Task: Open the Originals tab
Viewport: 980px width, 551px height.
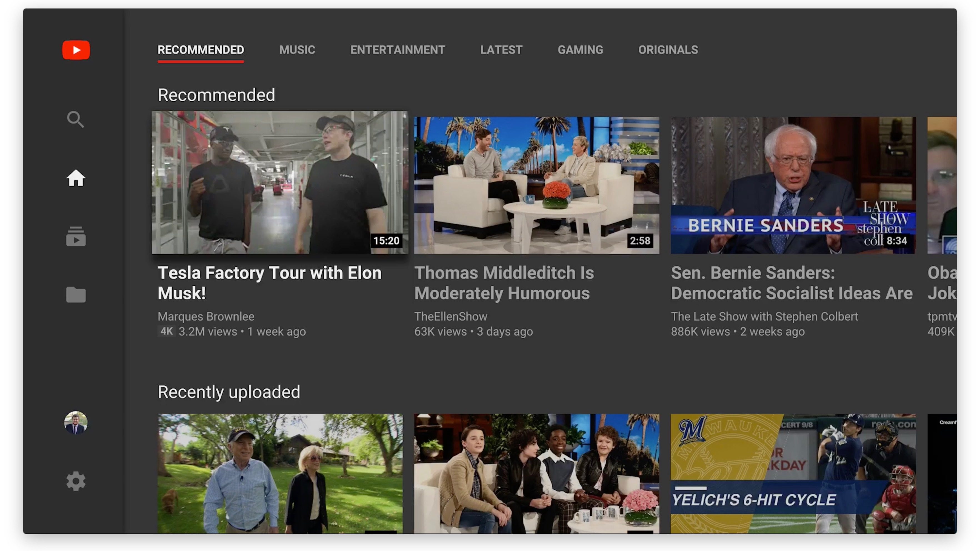Action: click(x=668, y=50)
